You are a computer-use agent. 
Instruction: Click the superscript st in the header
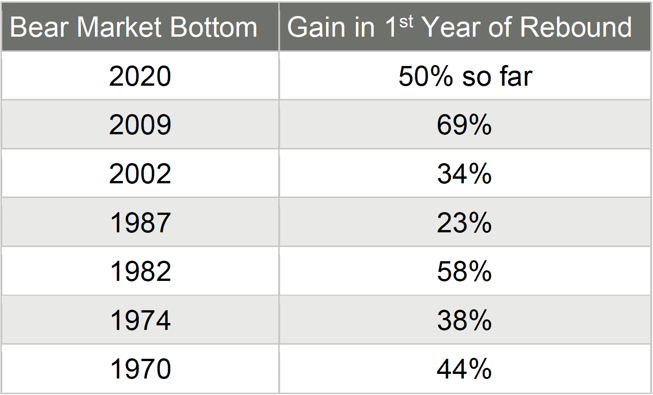coord(406,22)
